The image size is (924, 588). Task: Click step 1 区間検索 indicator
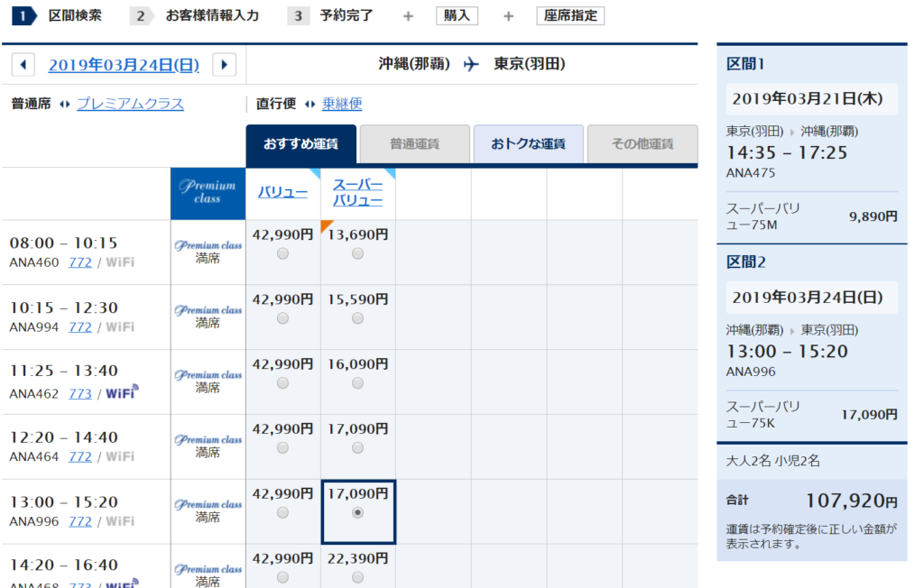tap(60, 16)
